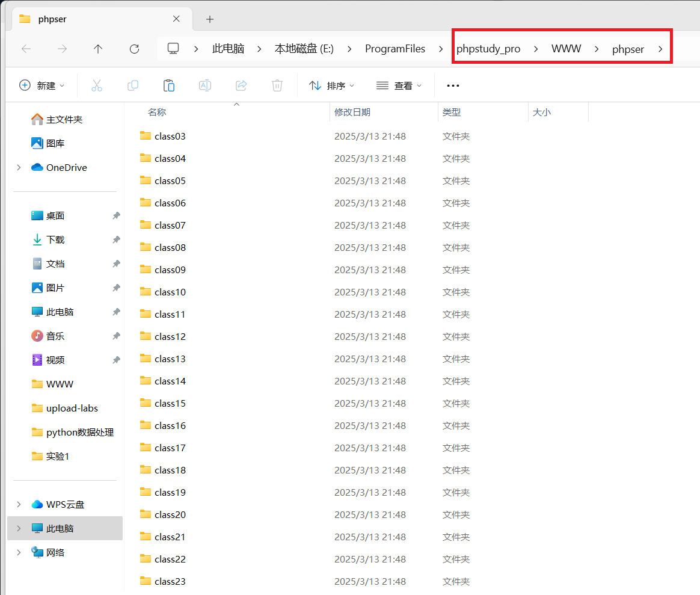Select the class21 folder
Image resolution: width=700 pixels, height=595 pixels.
click(170, 537)
